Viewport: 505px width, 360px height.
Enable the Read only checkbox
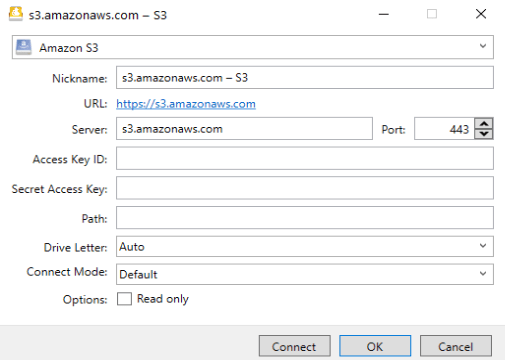pos(124,299)
